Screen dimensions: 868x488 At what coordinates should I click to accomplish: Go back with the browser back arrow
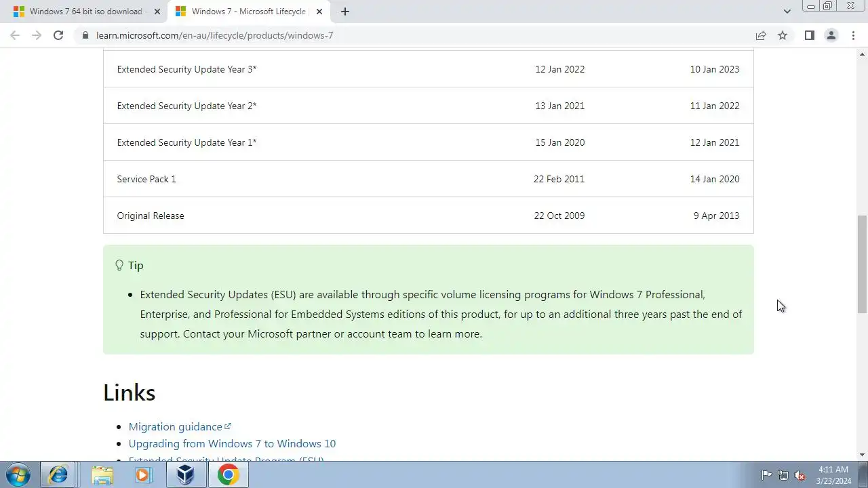tap(15, 35)
